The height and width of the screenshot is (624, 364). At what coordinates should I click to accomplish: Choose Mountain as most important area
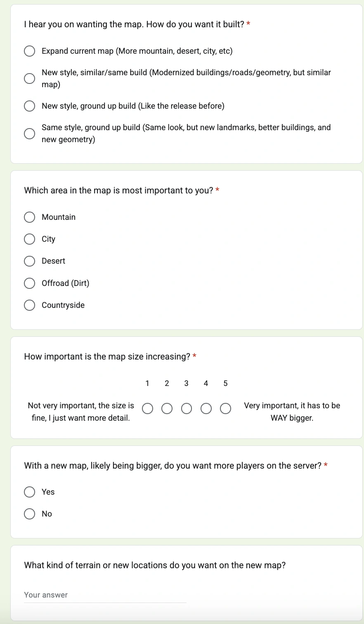(x=30, y=217)
